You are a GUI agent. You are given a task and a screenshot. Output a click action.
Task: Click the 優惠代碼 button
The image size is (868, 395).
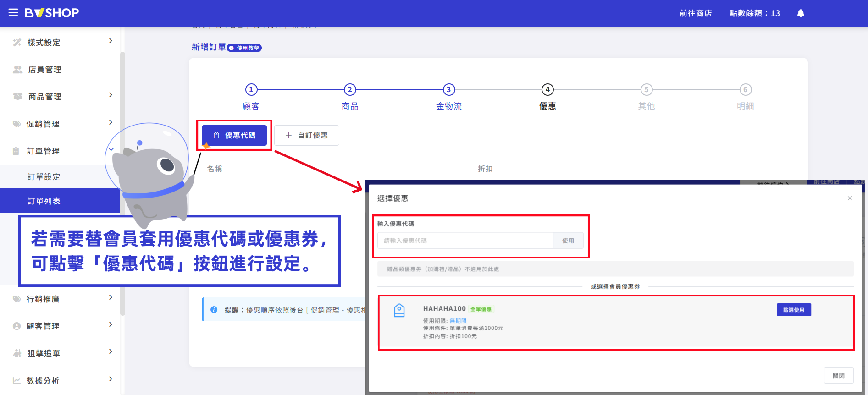234,136
